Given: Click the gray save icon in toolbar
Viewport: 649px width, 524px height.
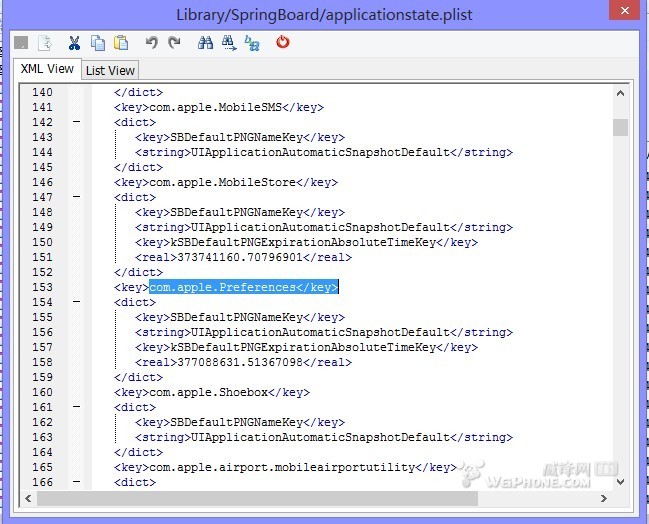Looking at the screenshot, I should [21, 43].
